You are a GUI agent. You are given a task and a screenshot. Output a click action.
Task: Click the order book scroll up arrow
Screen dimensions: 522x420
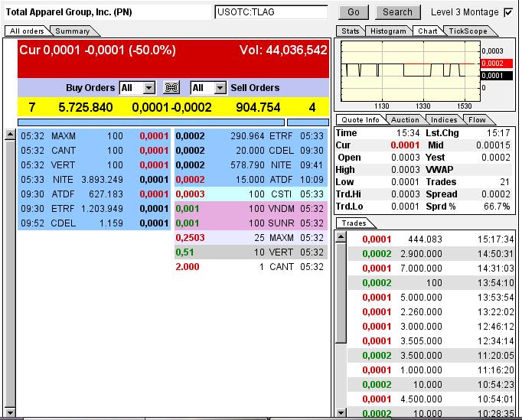(10, 135)
